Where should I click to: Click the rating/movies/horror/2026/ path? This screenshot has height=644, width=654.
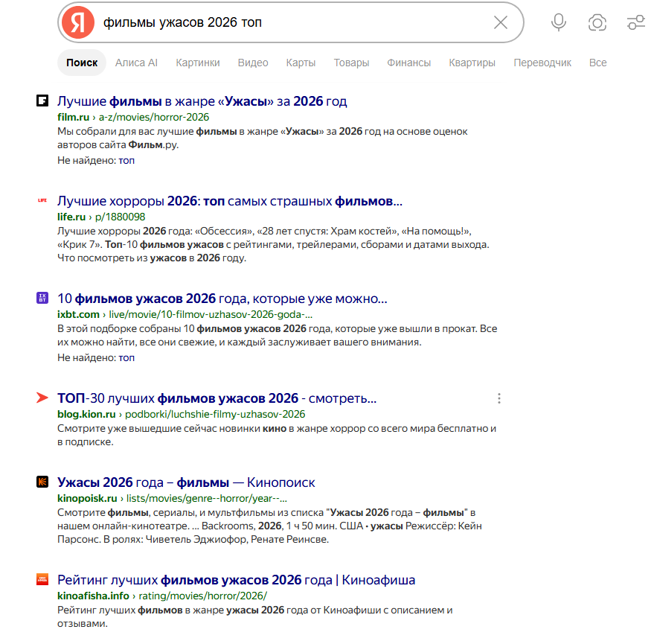202,596
